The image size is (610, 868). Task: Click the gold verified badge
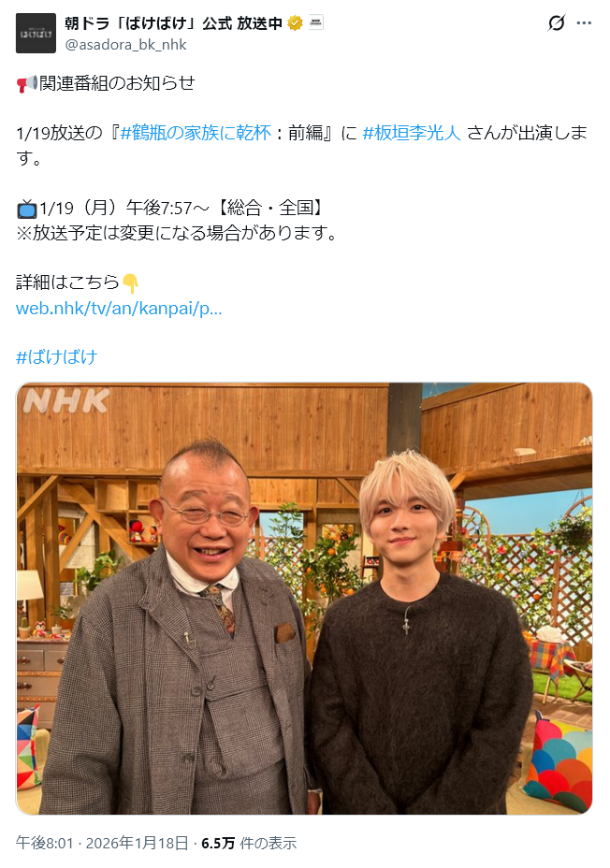[x=295, y=23]
